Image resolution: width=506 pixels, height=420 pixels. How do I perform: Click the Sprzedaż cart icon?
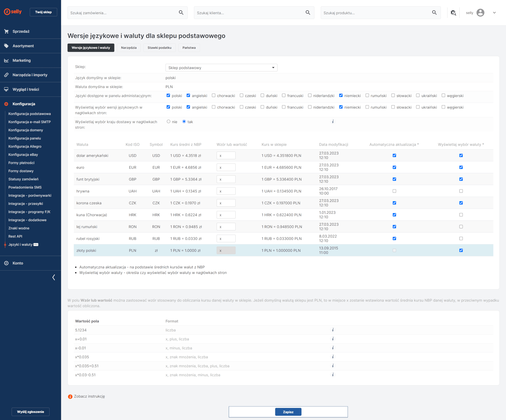[6, 31]
